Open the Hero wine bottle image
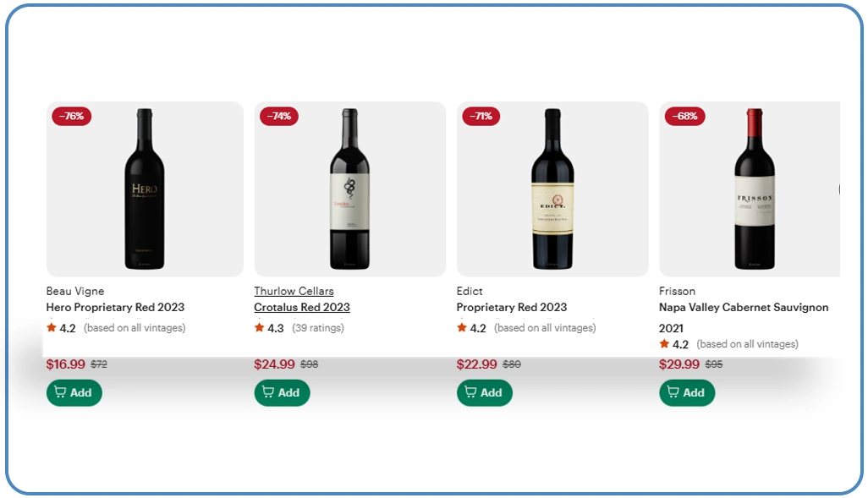This screenshot has height=498, width=868. [145, 189]
